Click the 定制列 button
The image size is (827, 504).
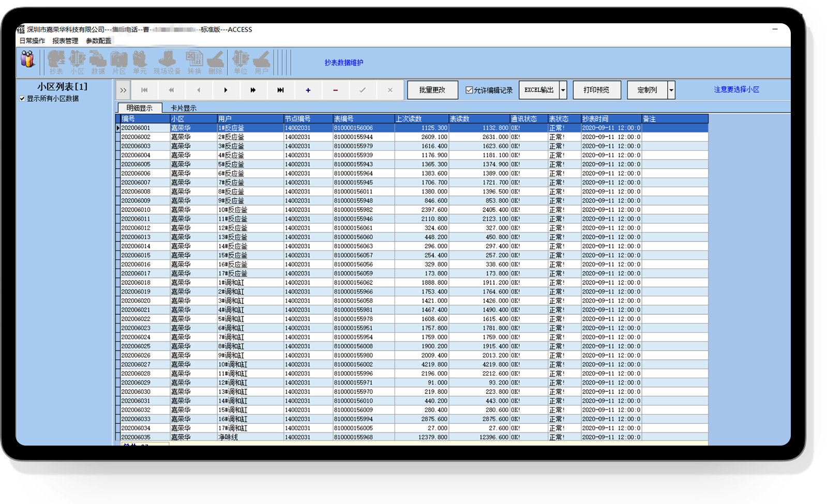coord(647,90)
